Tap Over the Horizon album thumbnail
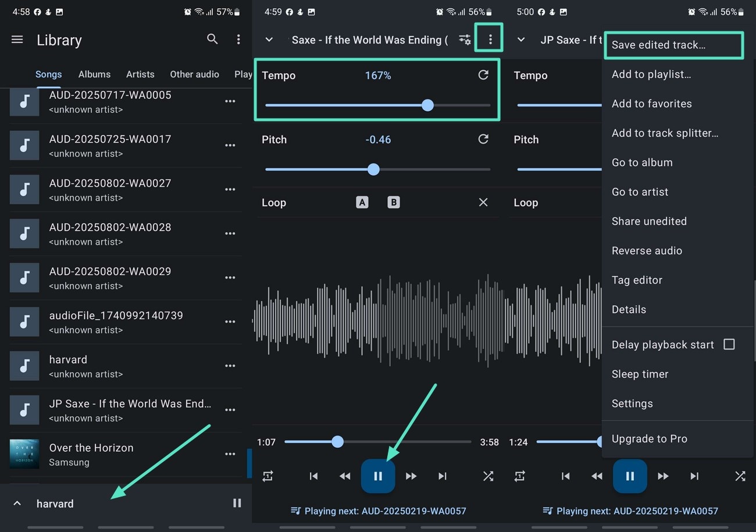Screen dimensions: 756x532 (24, 454)
